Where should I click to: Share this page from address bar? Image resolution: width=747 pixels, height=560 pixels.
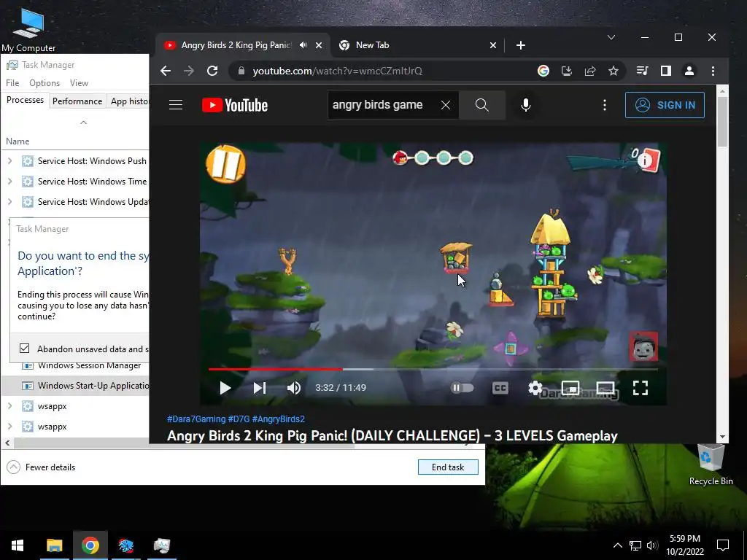click(x=589, y=71)
